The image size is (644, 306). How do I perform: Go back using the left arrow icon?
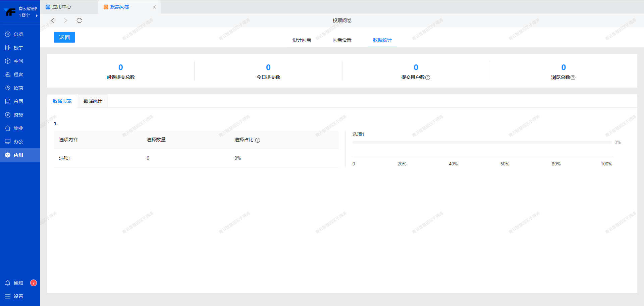coord(52,20)
